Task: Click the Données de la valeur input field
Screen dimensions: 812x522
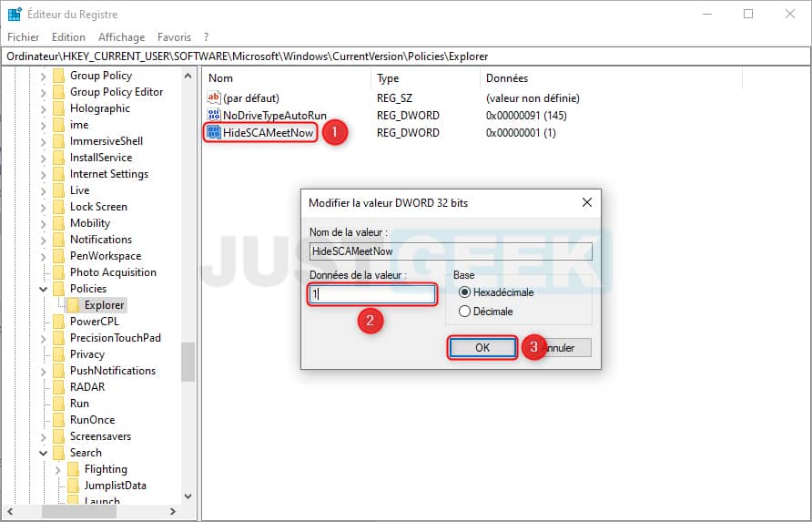Action: tap(371, 294)
